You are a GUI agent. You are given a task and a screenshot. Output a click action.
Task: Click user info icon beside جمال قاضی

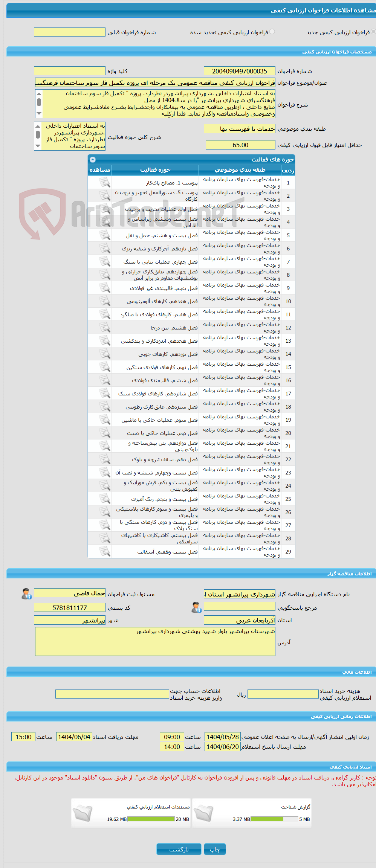(x=26, y=594)
